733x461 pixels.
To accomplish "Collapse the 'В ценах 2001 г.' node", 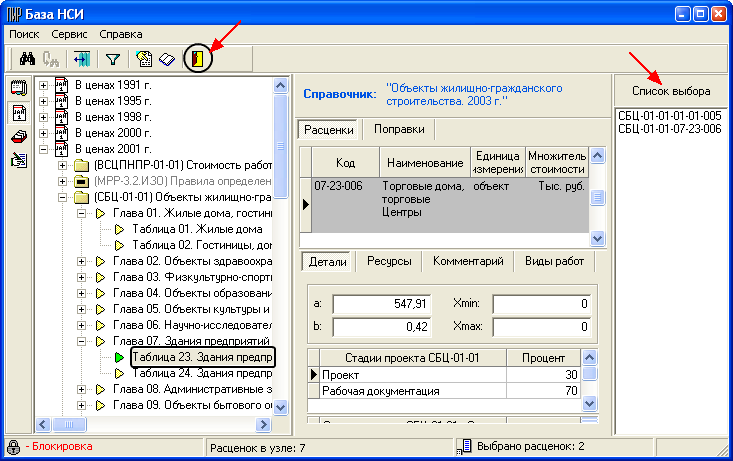I will tap(43, 149).
